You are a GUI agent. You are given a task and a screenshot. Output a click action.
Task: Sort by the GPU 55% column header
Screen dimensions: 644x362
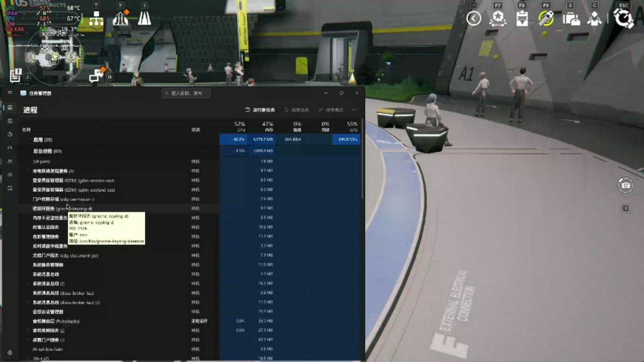point(352,126)
